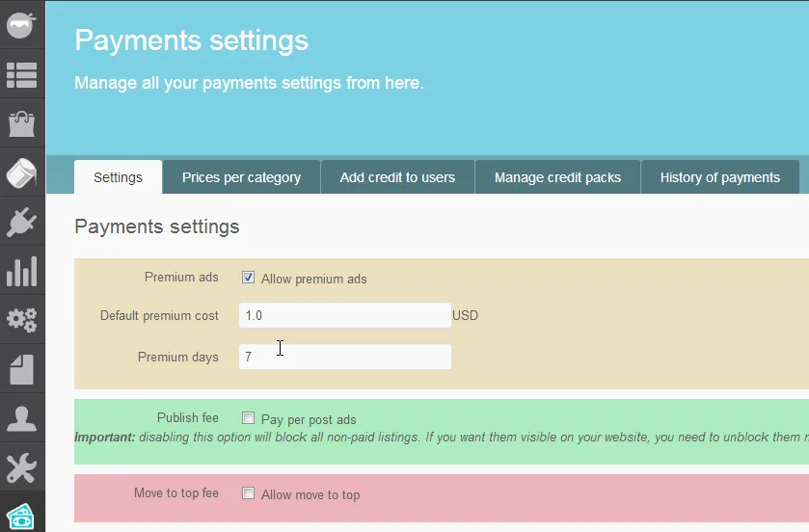
Task: Open the Add credit to users tab
Action: [397, 177]
